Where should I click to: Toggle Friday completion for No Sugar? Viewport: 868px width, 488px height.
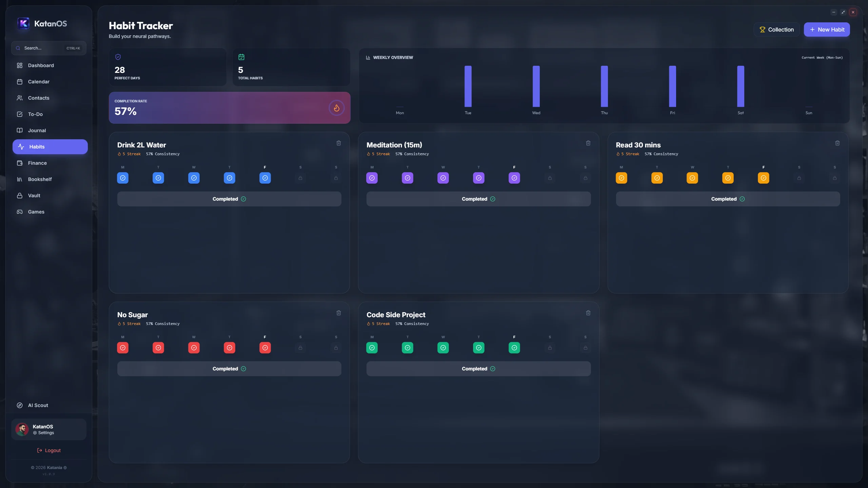click(x=265, y=347)
